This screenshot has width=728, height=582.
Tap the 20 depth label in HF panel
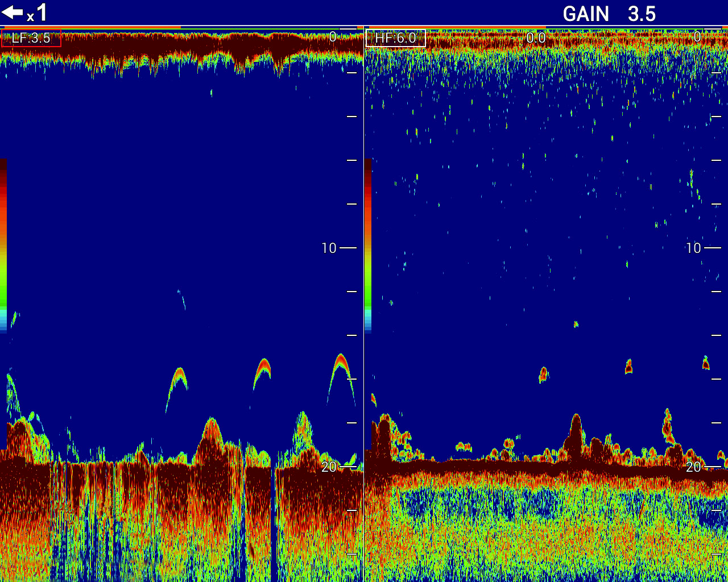[x=693, y=467]
